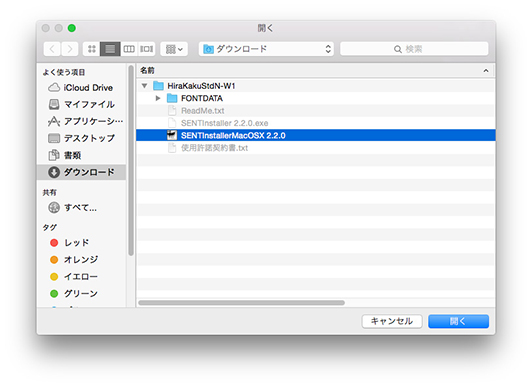This screenshot has height=387, width=532.
Task: Open the item arrangement dropdown
Action: coord(174,49)
